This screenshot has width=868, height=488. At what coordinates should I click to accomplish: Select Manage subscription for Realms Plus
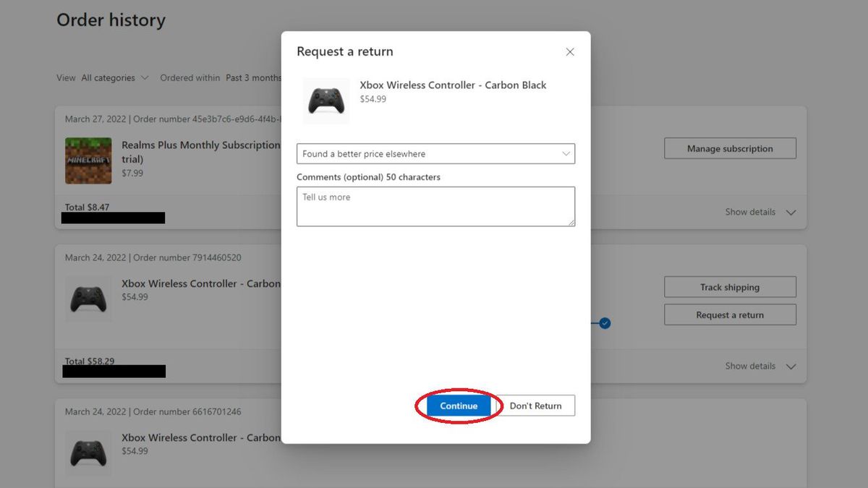pos(729,148)
